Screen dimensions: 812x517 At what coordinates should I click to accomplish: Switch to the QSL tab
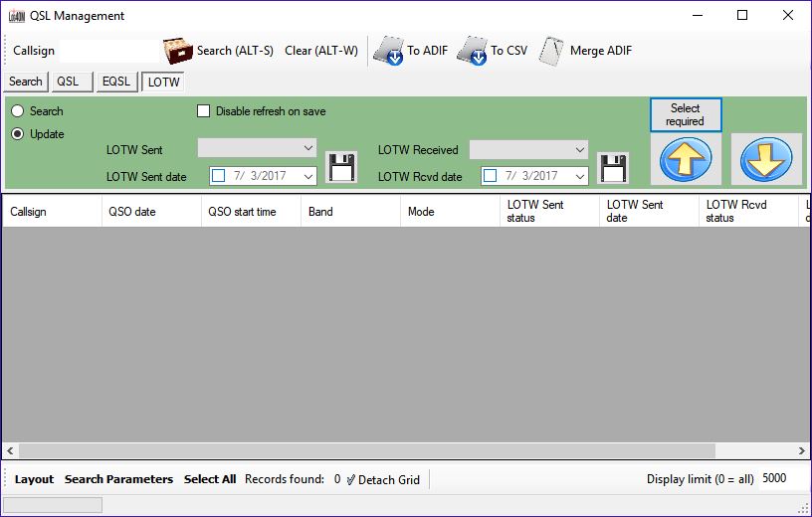click(x=72, y=82)
